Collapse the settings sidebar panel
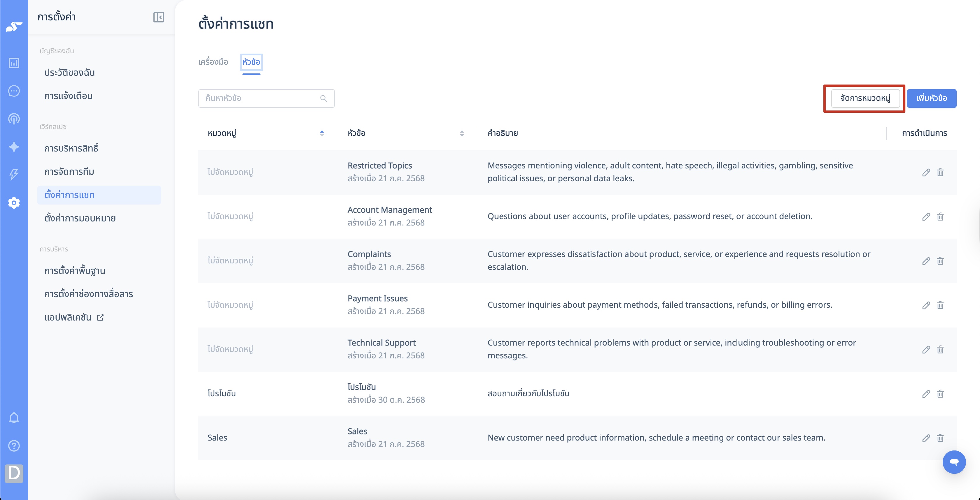 [x=159, y=17]
